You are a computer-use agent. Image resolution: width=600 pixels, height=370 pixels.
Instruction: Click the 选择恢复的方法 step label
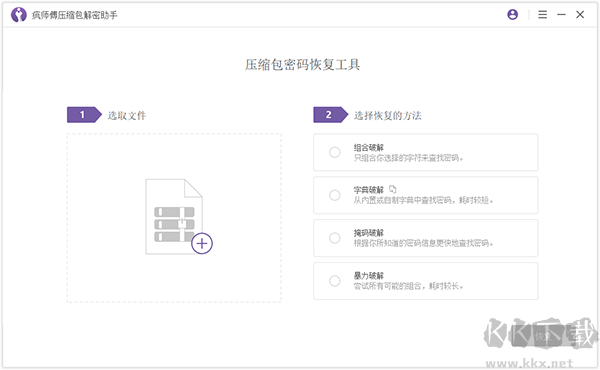387,115
